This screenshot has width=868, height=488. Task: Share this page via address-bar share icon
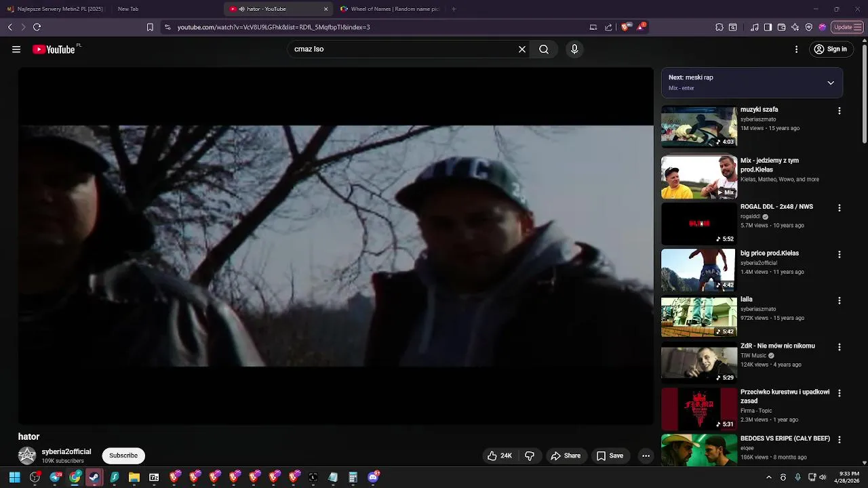[x=608, y=27]
